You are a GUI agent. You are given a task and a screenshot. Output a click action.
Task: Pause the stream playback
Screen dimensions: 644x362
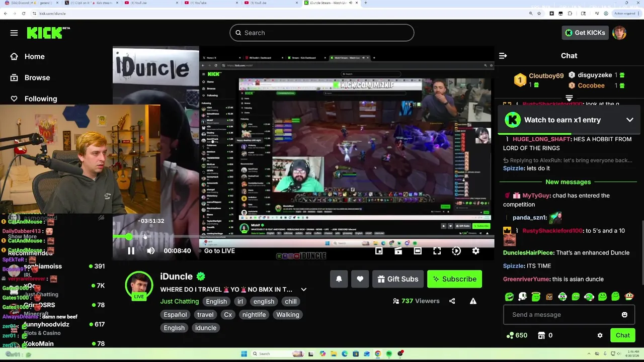[131, 250]
